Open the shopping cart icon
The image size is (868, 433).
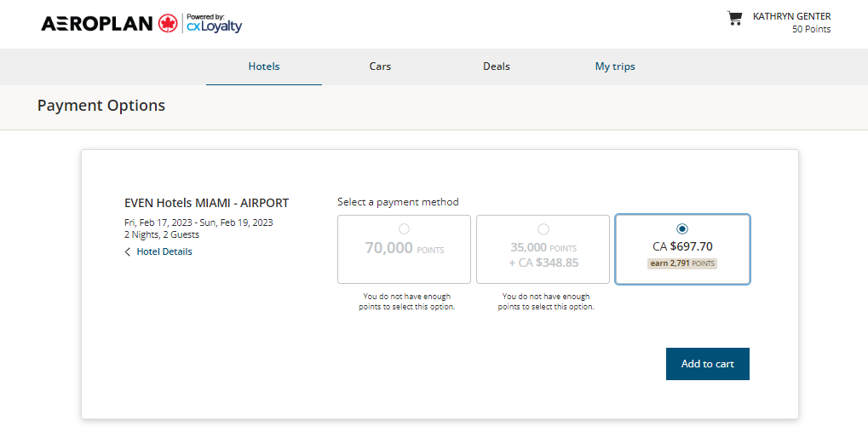pyautogui.click(x=734, y=18)
